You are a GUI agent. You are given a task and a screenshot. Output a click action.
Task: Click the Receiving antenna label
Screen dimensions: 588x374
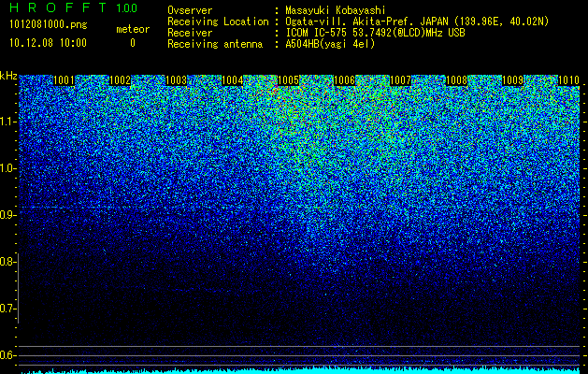coord(215,44)
